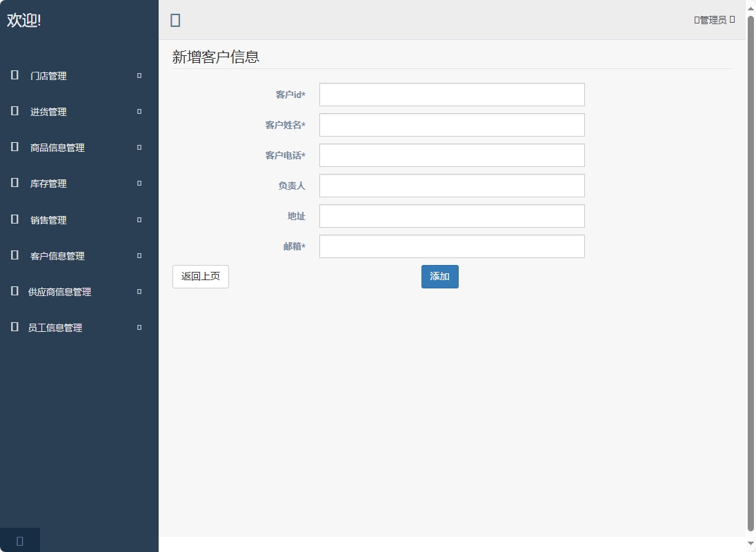Click the 客户姓名 input field

[451, 125]
